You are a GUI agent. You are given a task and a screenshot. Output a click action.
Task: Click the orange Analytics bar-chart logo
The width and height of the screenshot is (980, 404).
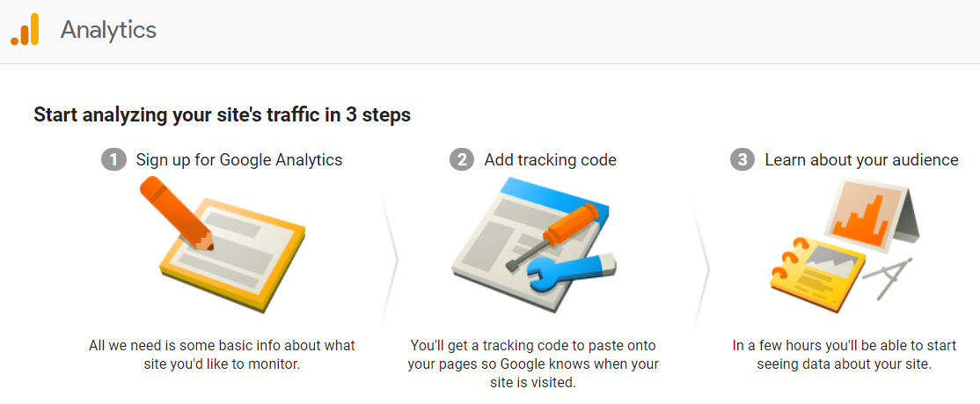[25, 29]
